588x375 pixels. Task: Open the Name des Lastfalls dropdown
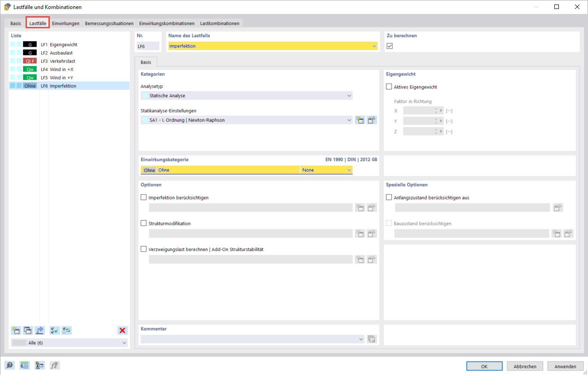click(x=374, y=46)
